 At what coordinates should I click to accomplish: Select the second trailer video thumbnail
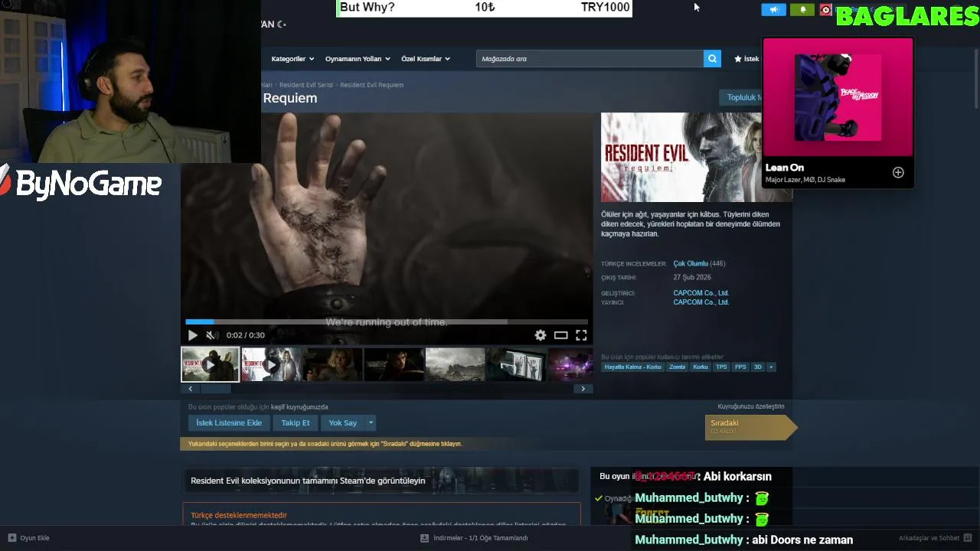pyautogui.click(x=271, y=364)
